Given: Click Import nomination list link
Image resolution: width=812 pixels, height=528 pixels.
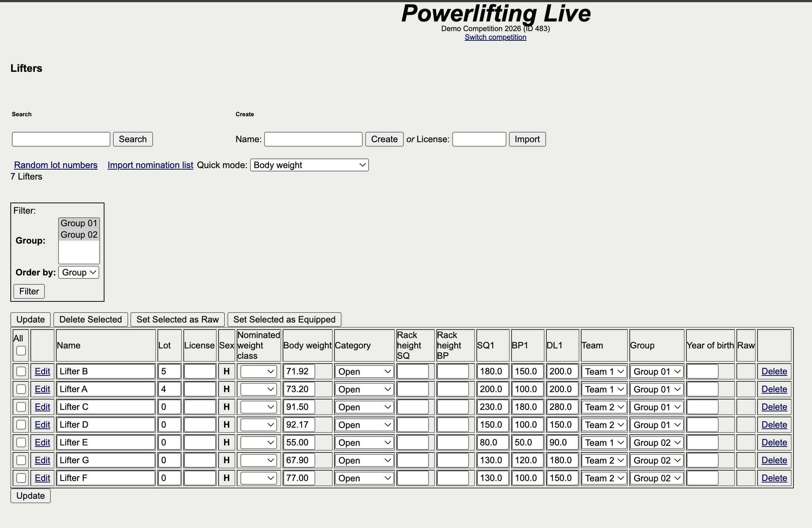Looking at the screenshot, I should [150, 165].
